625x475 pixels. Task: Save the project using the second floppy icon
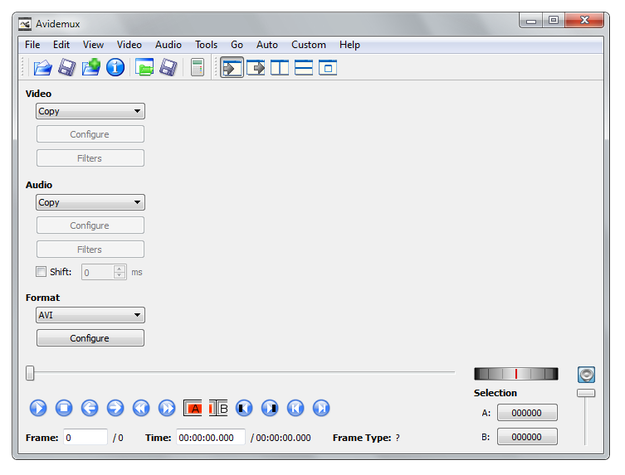click(x=168, y=67)
